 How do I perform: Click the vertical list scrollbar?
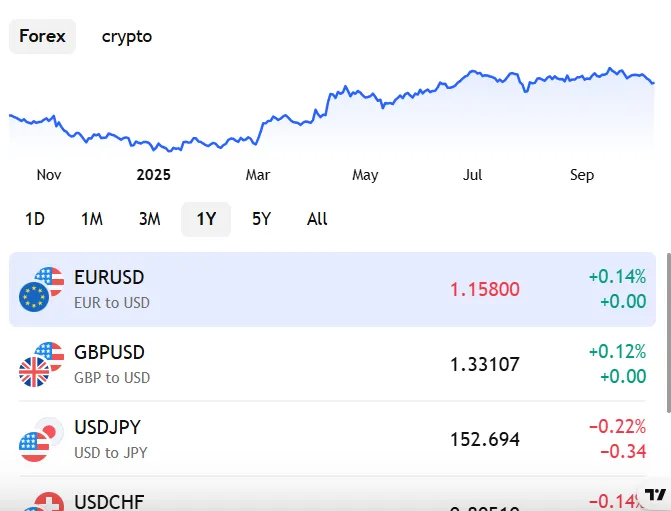667,332
